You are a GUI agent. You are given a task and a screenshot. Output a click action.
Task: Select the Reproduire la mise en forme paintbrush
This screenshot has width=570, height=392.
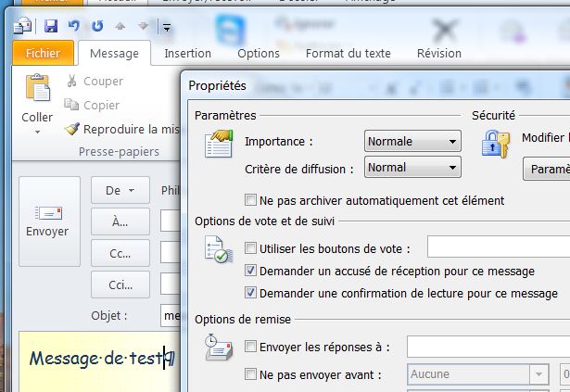coord(122,129)
